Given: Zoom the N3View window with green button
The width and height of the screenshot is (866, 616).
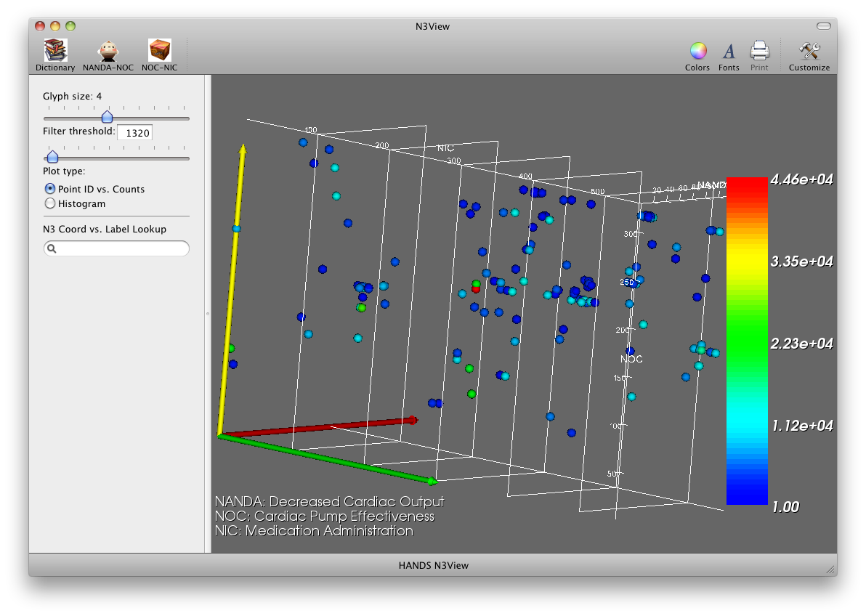Looking at the screenshot, I should pos(70,26).
